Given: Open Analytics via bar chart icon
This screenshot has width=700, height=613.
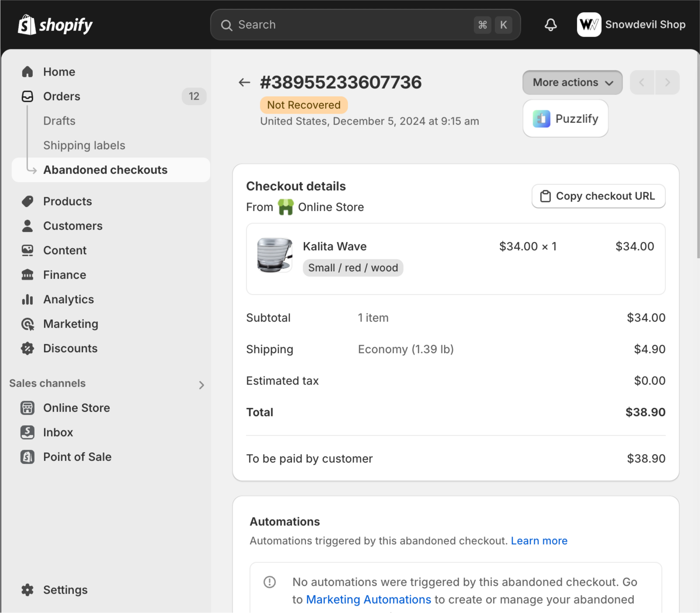Looking at the screenshot, I should coord(28,299).
